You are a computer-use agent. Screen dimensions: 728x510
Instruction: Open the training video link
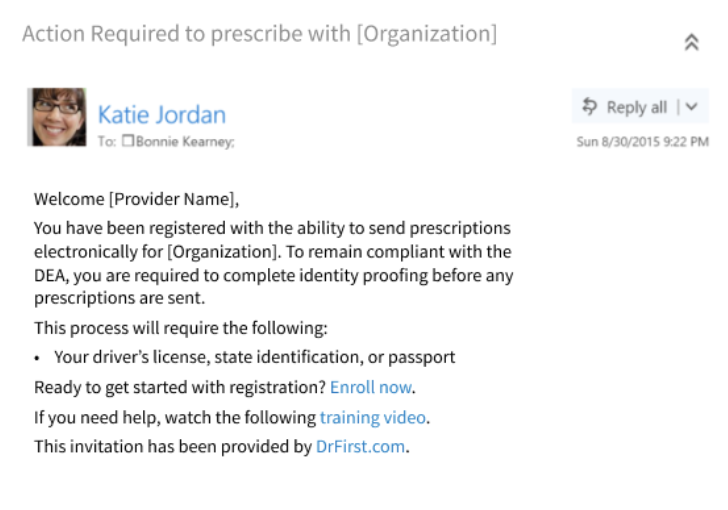(373, 417)
